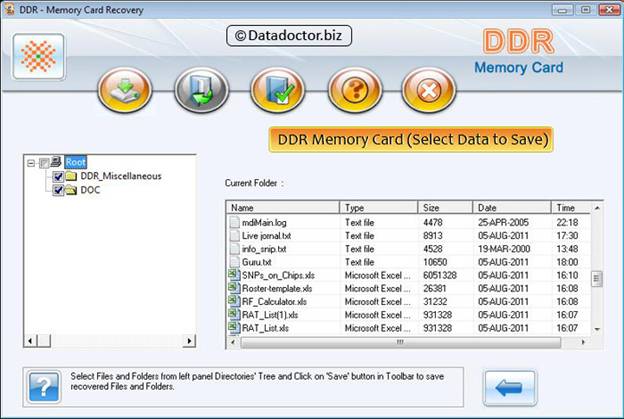Click the orange checkered logo icon
624x419 pixels.
pos(39,56)
